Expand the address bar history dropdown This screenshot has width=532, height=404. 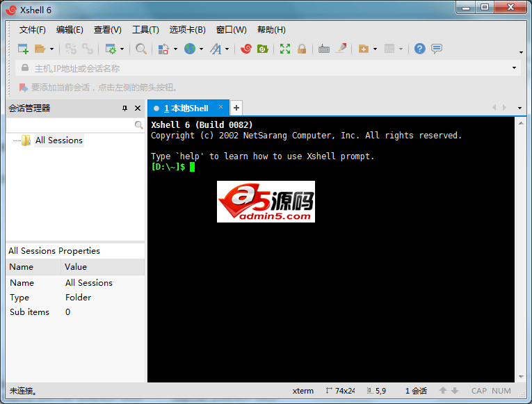point(515,68)
